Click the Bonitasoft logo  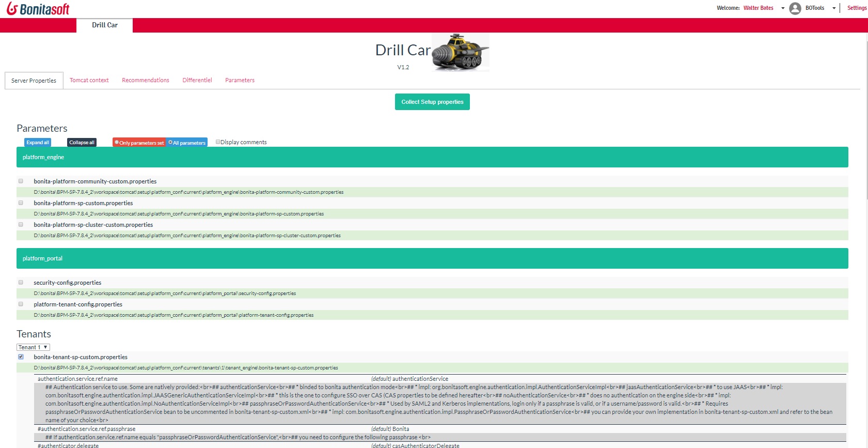(38, 9)
